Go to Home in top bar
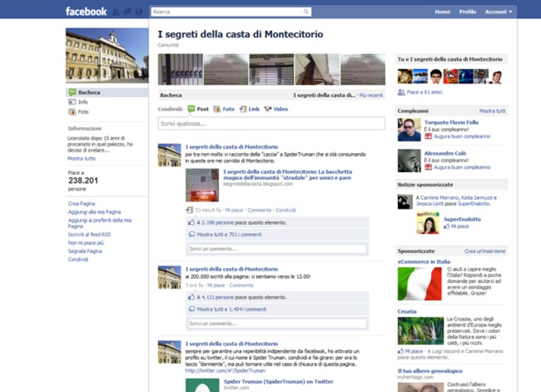This screenshot has height=392, width=541. tap(442, 12)
